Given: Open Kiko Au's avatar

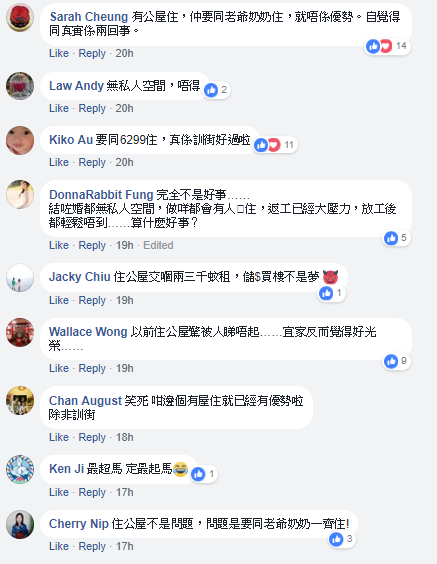Looking at the screenshot, I should coord(20,140).
